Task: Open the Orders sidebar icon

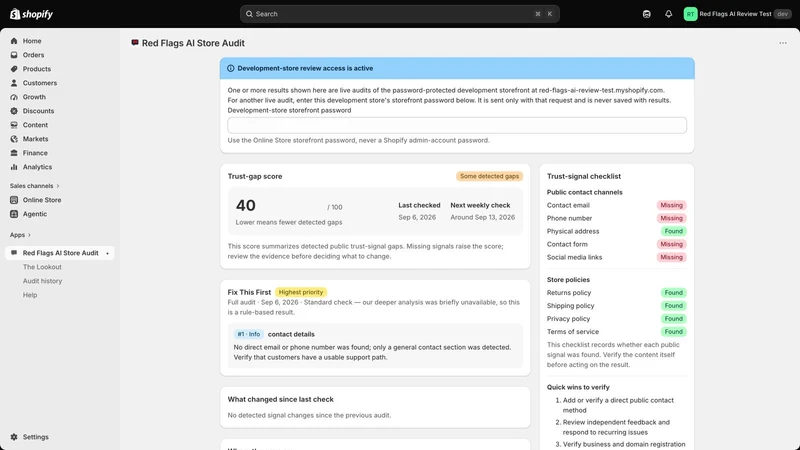Action: (14, 55)
